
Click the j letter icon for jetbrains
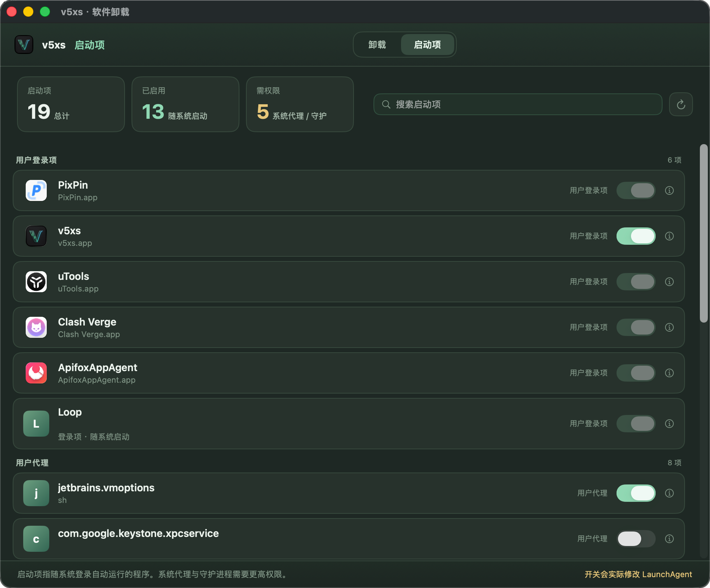click(36, 493)
